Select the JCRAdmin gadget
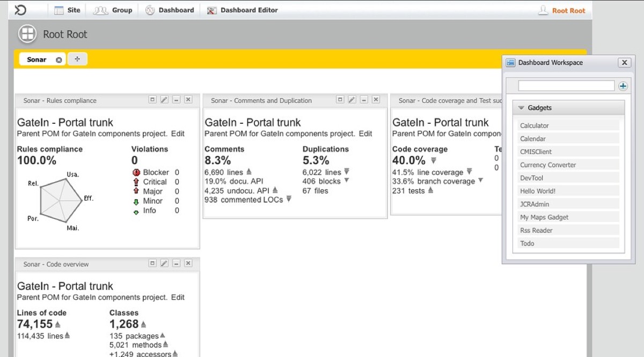The image size is (644, 357). (x=569, y=204)
